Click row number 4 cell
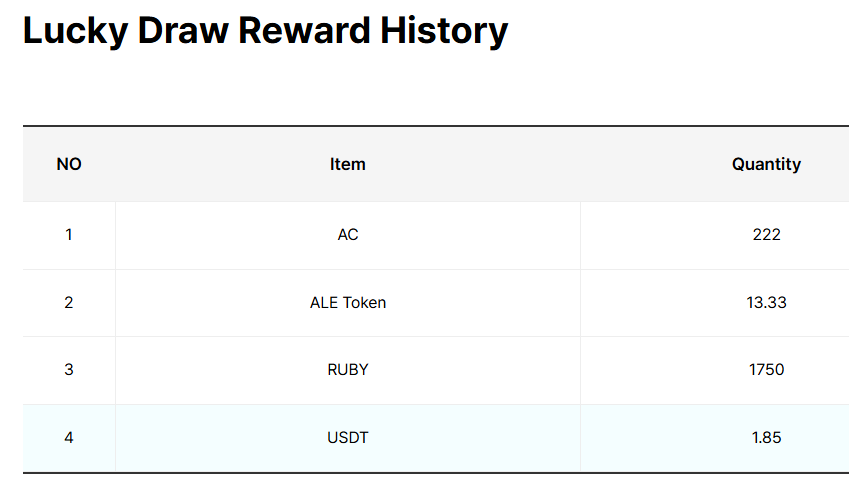Image resolution: width=849 pixels, height=483 pixels. tap(69, 438)
